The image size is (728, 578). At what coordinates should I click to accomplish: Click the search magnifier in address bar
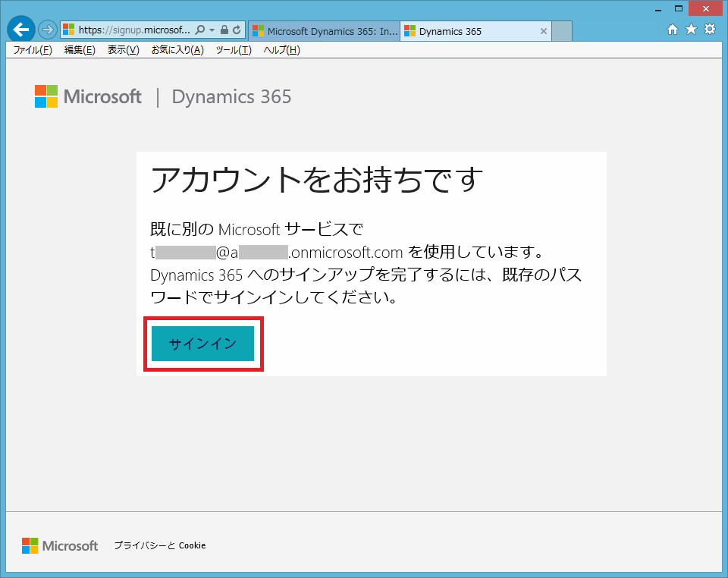click(x=199, y=30)
